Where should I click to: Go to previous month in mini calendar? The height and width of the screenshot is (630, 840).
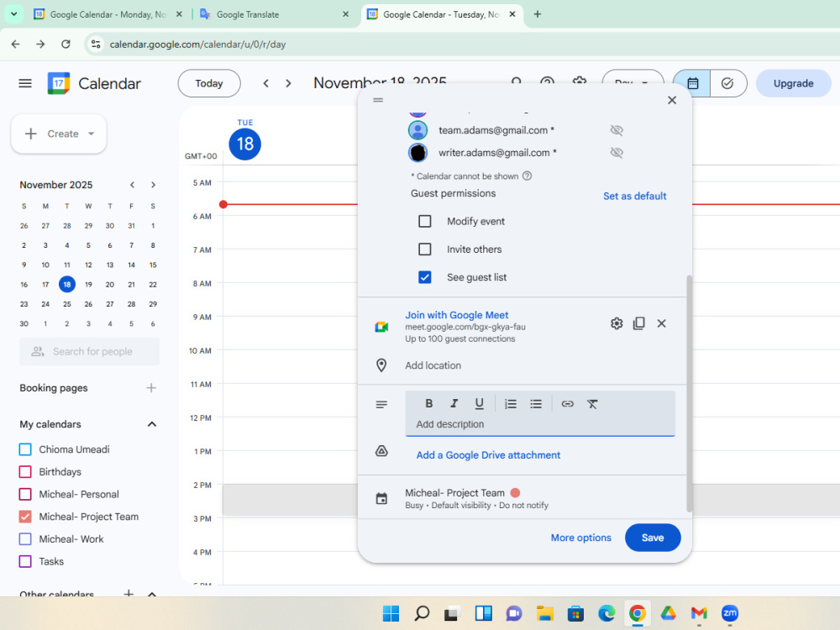click(x=132, y=185)
